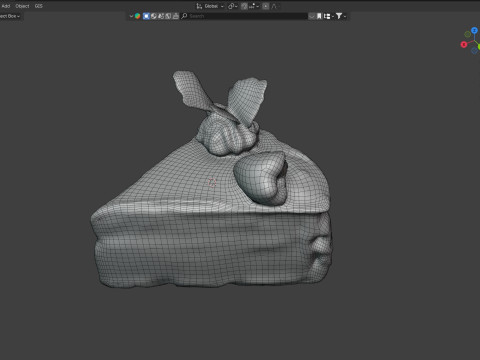Click the bookmark icon in the header

[x=319, y=16]
